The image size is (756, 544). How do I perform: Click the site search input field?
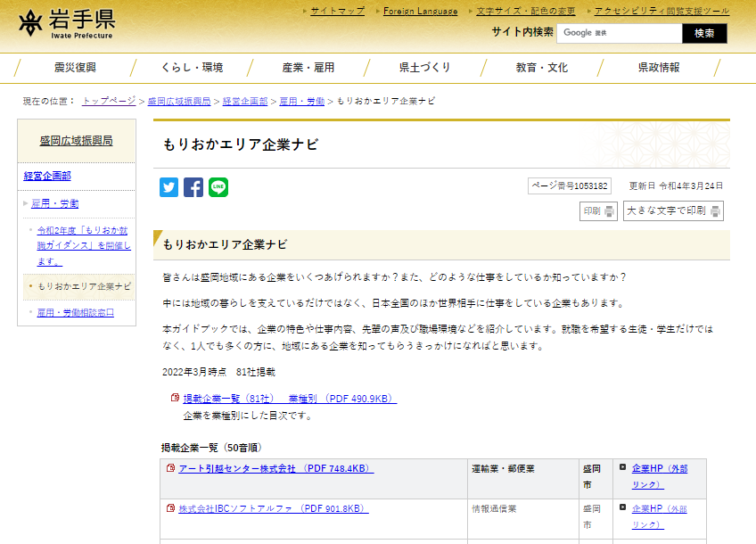(x=619, y=33)
